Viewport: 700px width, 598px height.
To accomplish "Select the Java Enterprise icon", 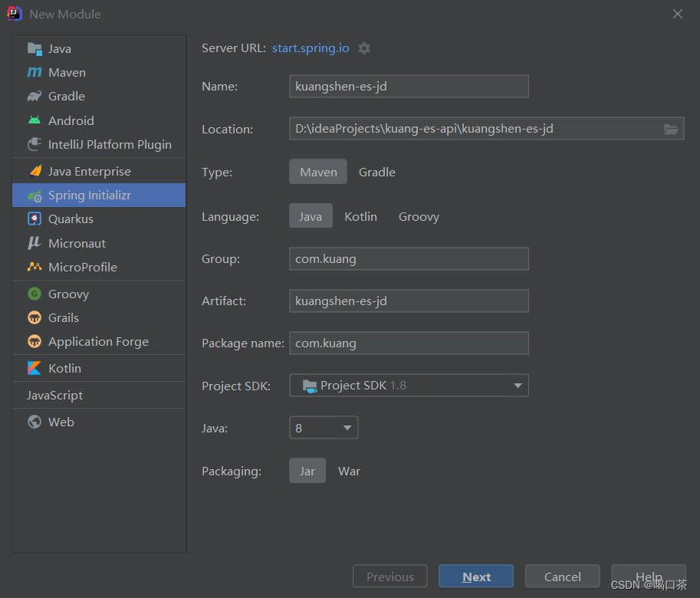I will pyautogui.click(x=35, y=171).
